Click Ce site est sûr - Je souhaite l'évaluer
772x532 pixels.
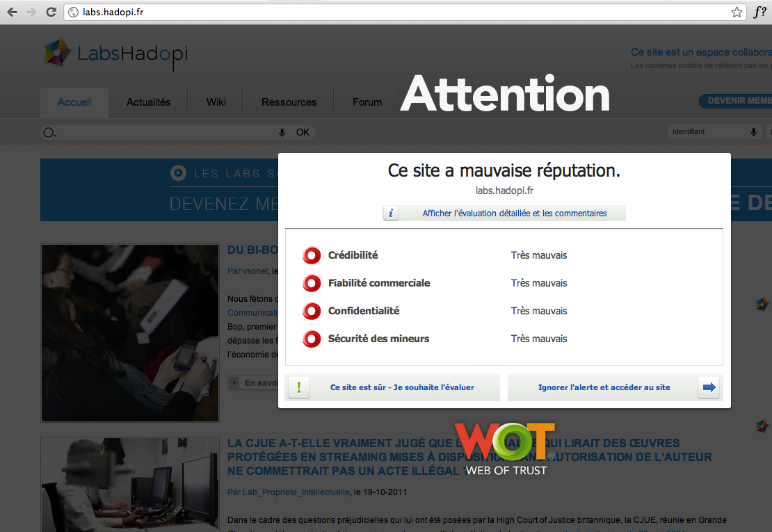click(392, 387)
